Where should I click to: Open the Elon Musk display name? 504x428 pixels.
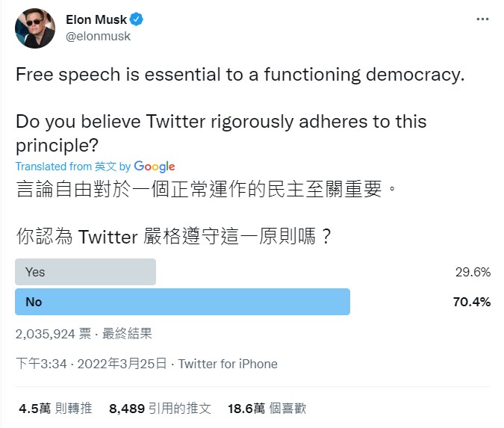(96, 19)
